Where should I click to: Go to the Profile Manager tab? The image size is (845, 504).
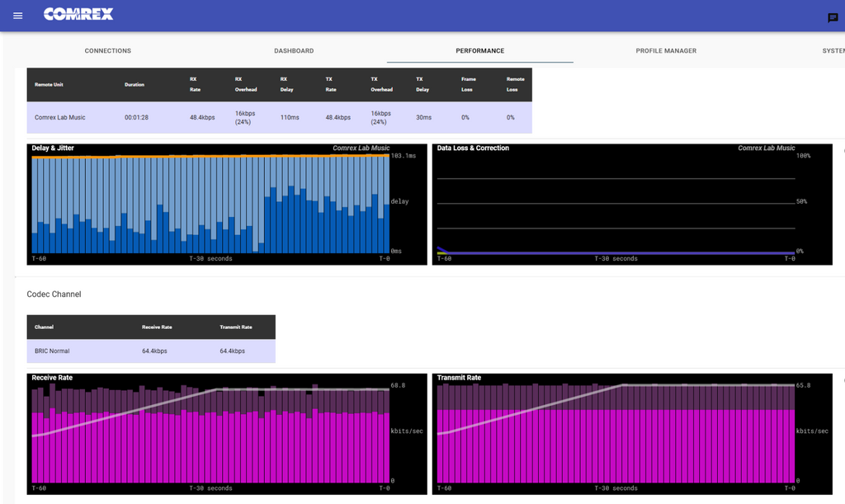666,51
